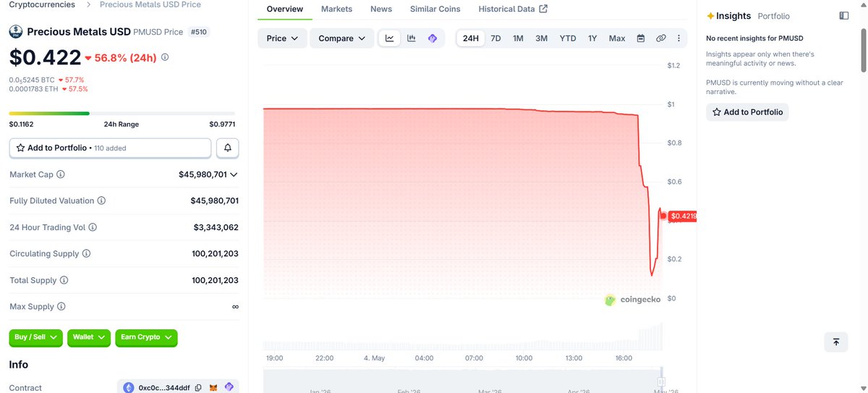Open the Similar Coins tab
The image size is (868, 393).
(435, 9)
